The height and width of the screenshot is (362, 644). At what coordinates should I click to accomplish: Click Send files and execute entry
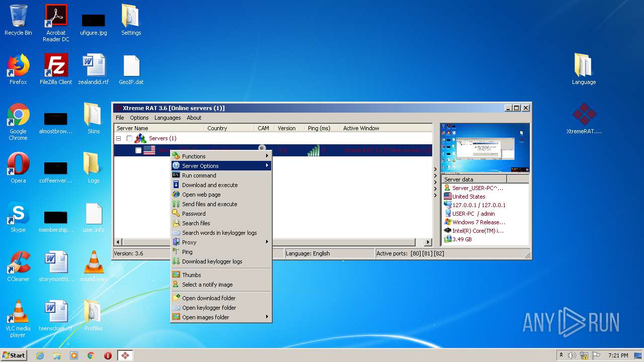tap(221, 204)
